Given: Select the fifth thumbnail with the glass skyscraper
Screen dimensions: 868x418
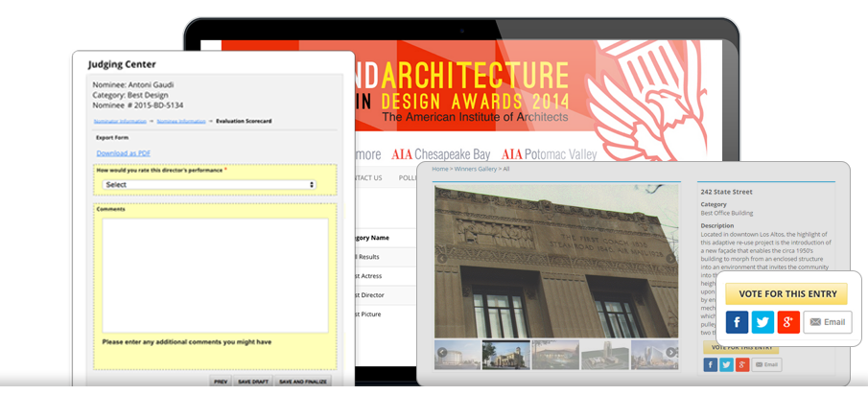Looking at the screenshot, I should [x=654, y=355].
